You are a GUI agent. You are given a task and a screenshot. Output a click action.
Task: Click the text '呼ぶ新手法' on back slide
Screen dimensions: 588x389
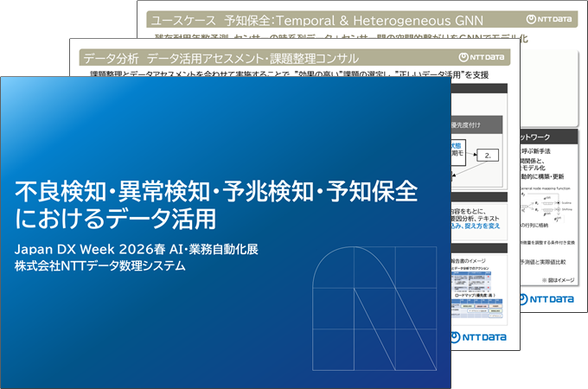[535, 151]
